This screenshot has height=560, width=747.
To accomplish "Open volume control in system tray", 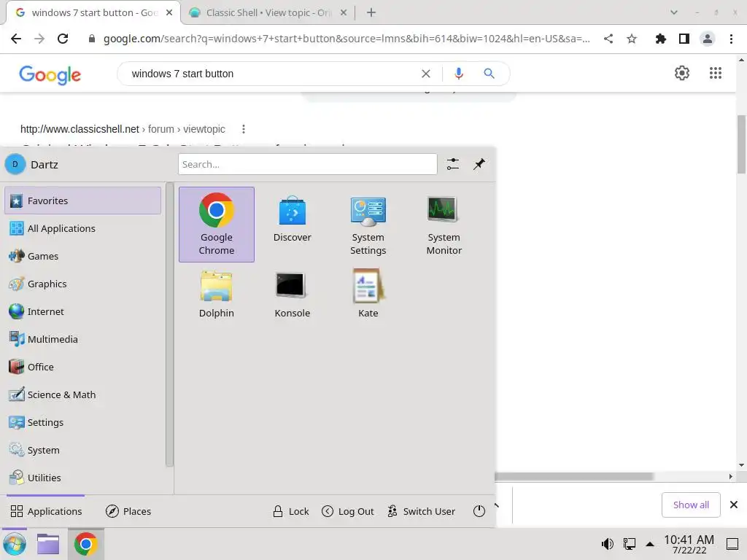I will click(608, 544).
